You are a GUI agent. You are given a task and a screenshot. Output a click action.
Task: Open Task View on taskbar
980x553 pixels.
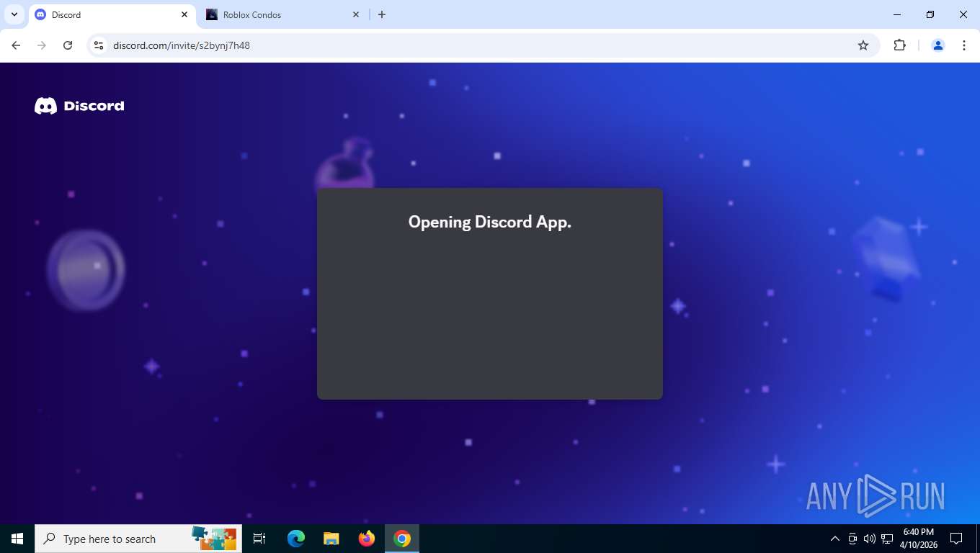click(x=259, y=539)
